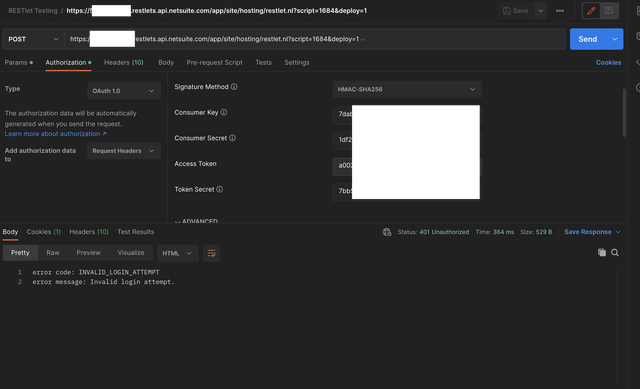640x389 pixels.
Task: Click the network globe icon by Status
Action: pyautogui.click(x=387, y=232)
